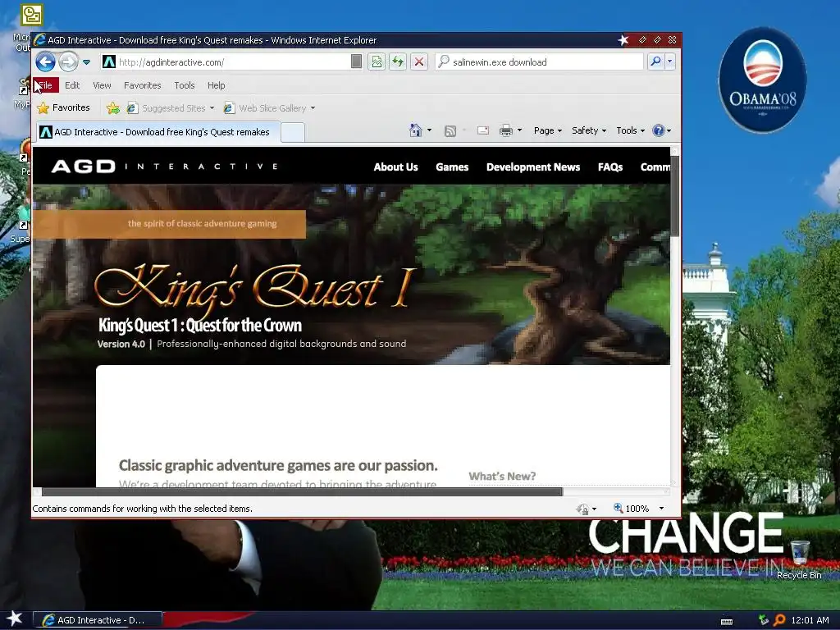Click the keyboard icon in system tray
The height and width of the screenshot is (630, 840).
pos(727,622)
